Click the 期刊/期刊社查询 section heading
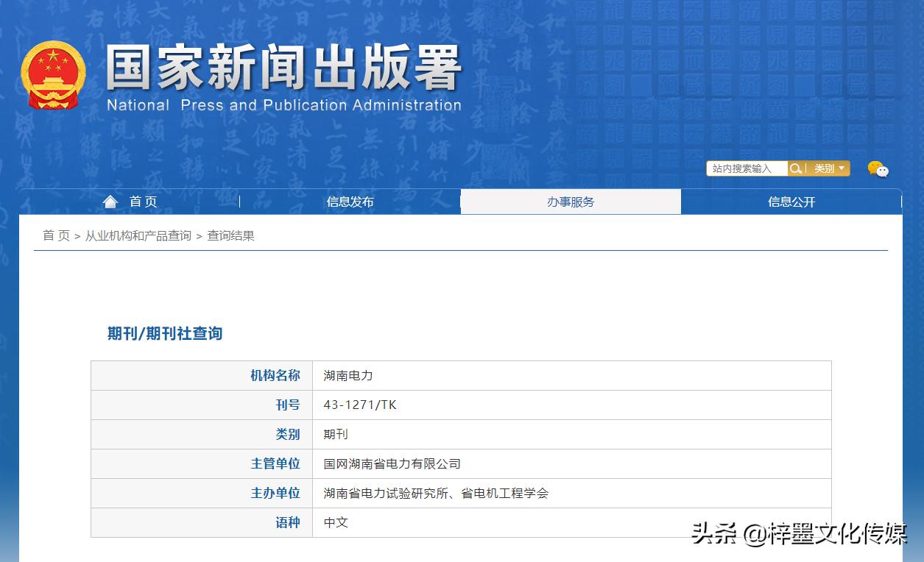924x562 pixels. [165, 333]
